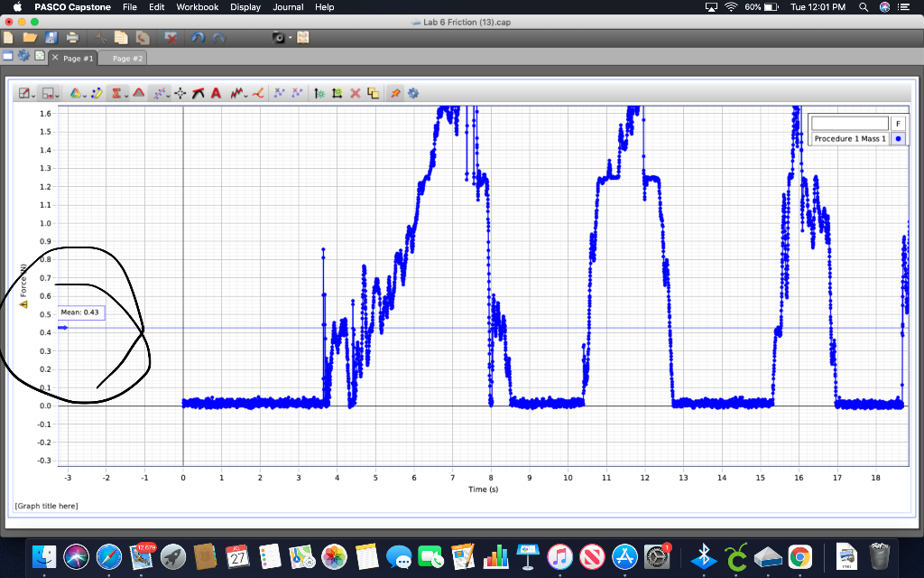
Task: Click the Cut scissors icon
Action: (100, 38)
